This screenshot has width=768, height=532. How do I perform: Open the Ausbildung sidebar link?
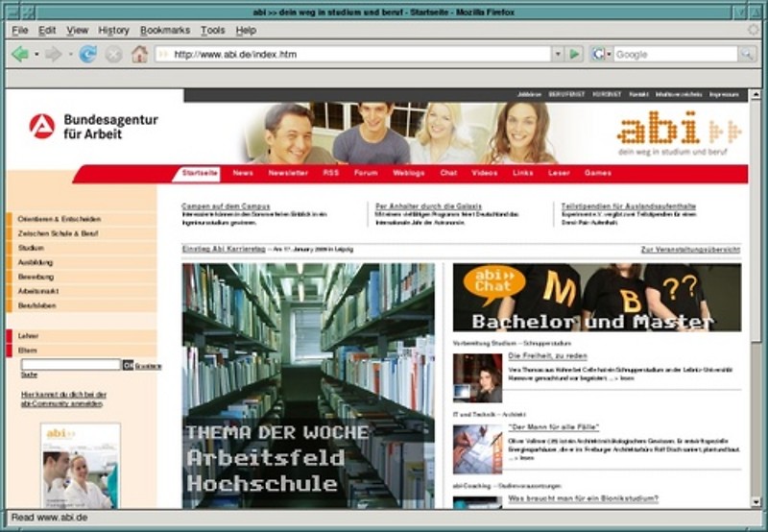pos(36,262)
